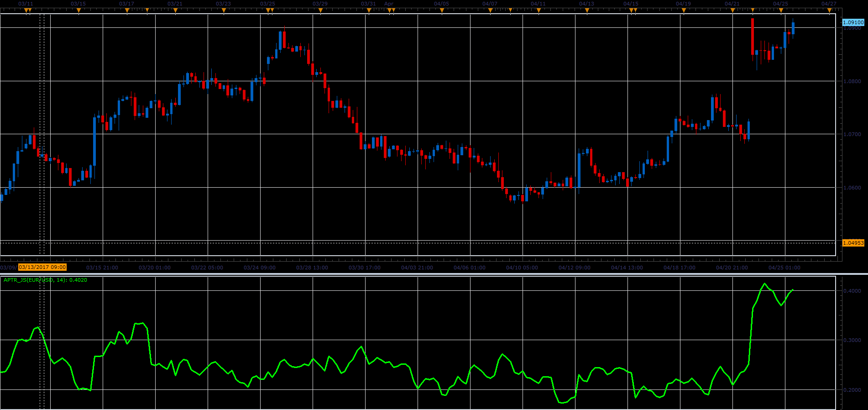Click the 03/28 13:00 time axis label
Screen dimensions: 868x410
coord(312,268)
